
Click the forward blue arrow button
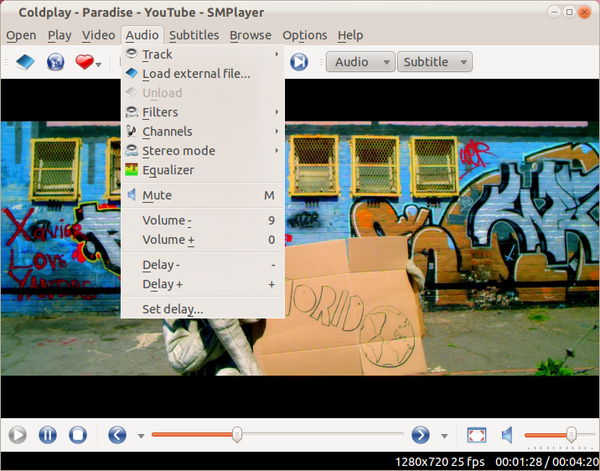tap(421, 435)
